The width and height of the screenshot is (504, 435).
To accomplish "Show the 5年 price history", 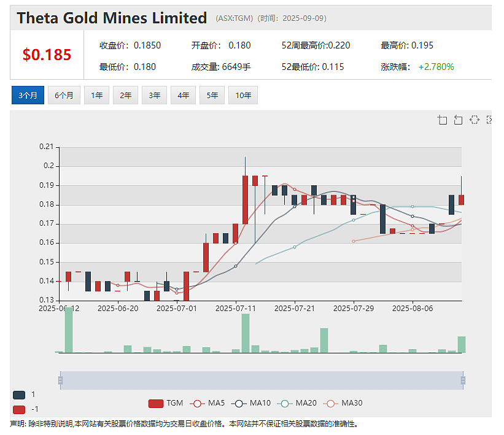I will tap(212, 95).
